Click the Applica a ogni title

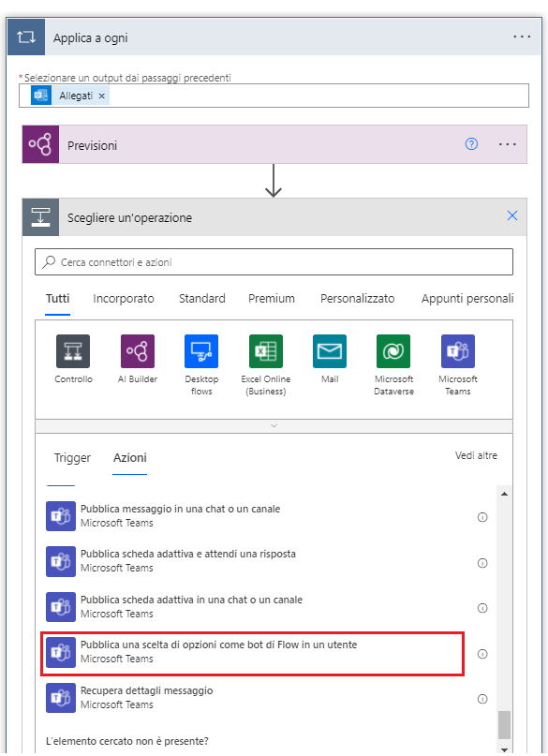point(91,37)
